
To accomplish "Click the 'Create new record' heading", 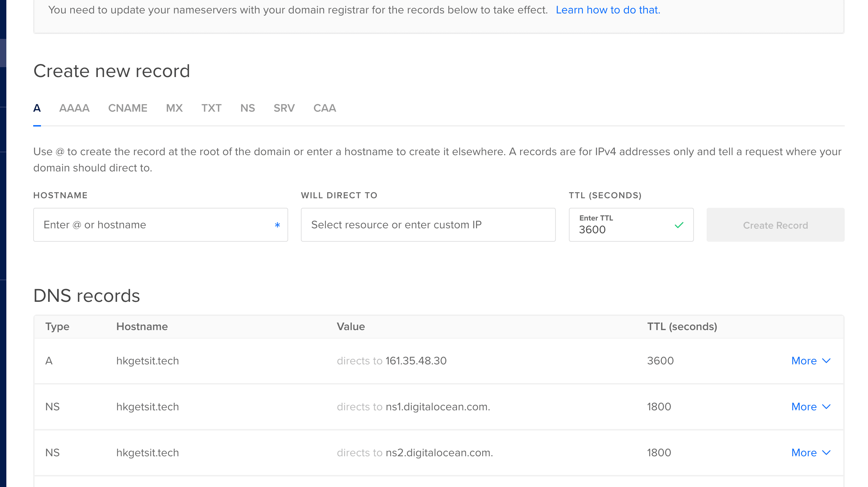I will [112, 71].
